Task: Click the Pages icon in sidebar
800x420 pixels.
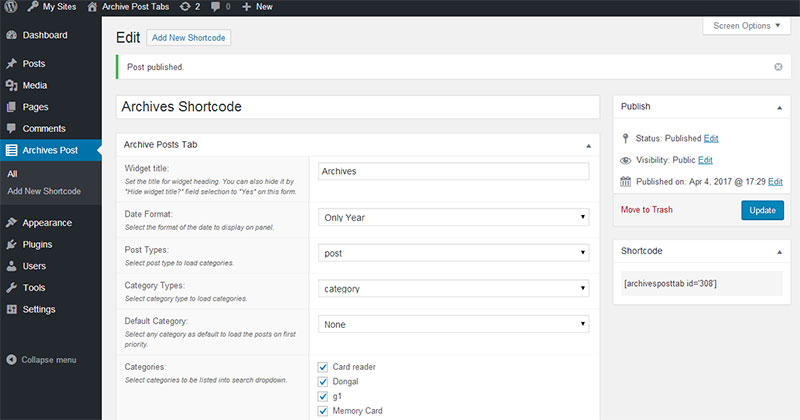Action: (11, 107)
